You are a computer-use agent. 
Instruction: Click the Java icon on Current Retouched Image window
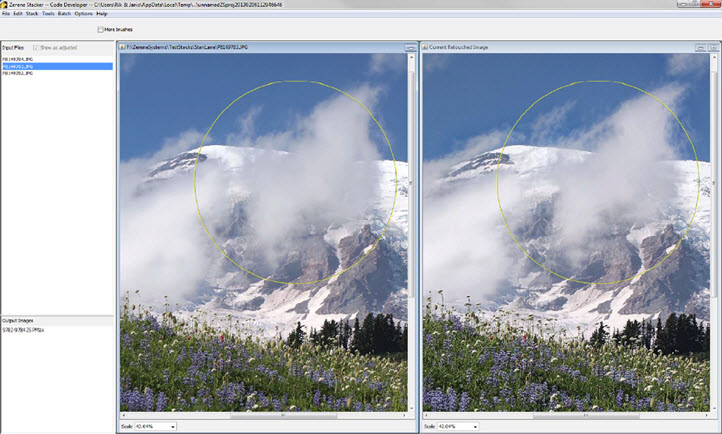[427, 47]
